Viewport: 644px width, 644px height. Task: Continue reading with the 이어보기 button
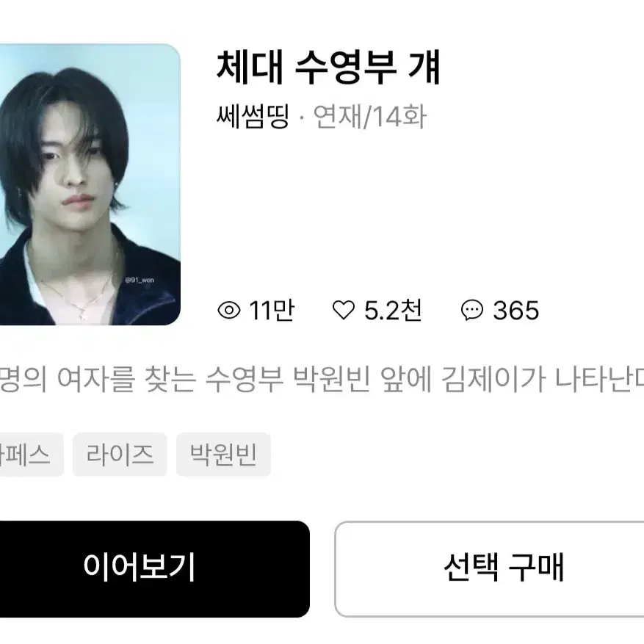(154, 569)
